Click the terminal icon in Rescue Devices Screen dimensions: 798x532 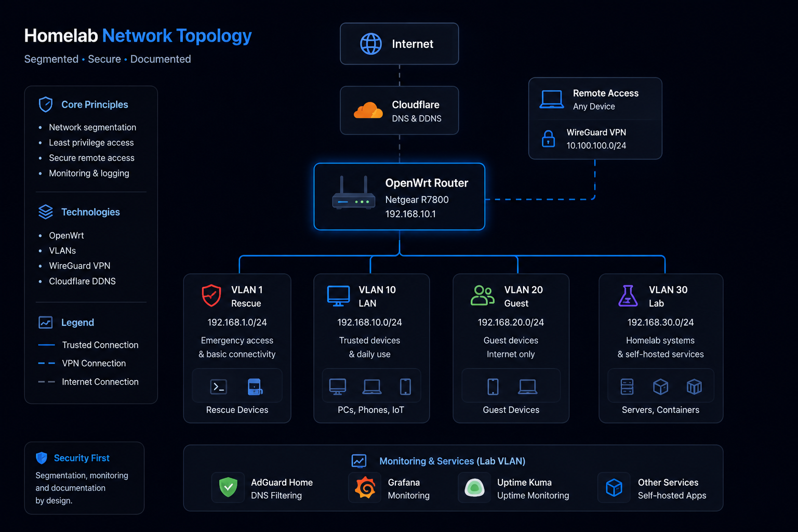tap(219, 387)
